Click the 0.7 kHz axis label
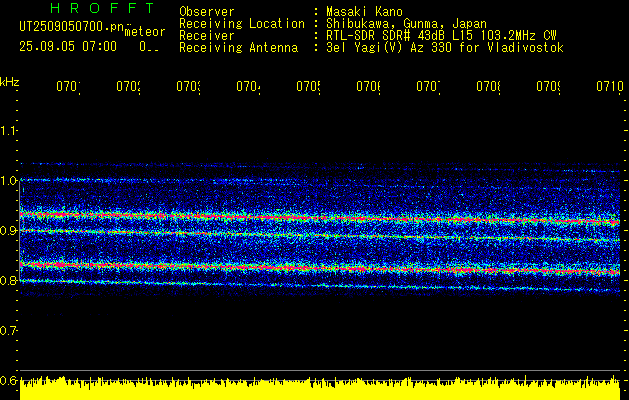The image size is (629, 400). pos(9,331)
